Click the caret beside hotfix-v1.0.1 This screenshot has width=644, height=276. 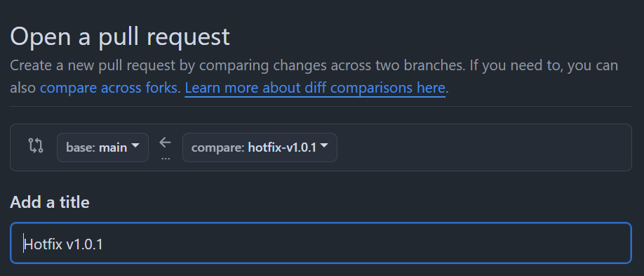pyautogui.click(x=324, y=145)
